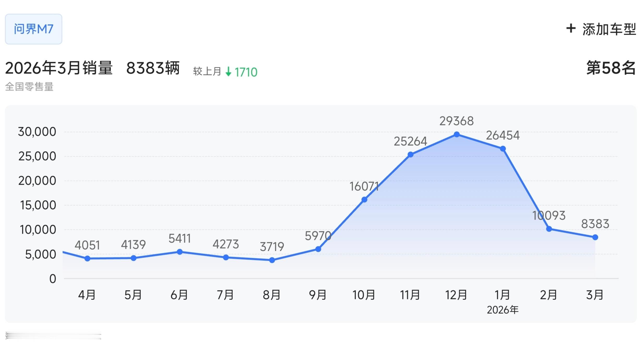Select the data point labeled 5970

tap(318, 249)
